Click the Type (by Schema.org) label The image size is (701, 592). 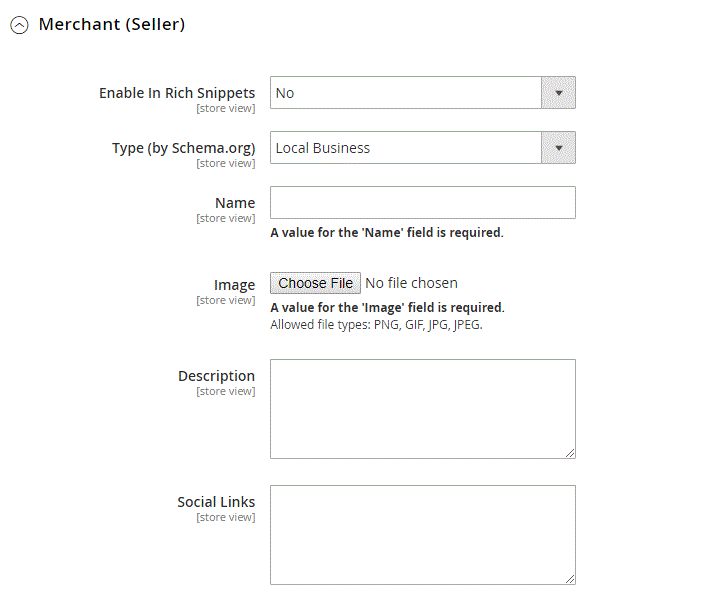pyautogui.click(x=184, y=148)
